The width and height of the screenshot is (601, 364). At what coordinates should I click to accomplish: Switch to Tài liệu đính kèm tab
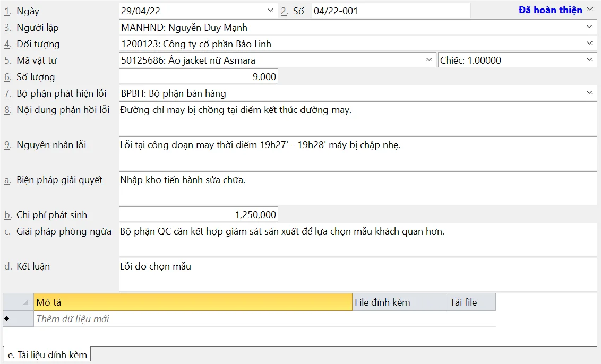[x=47, y=355]
